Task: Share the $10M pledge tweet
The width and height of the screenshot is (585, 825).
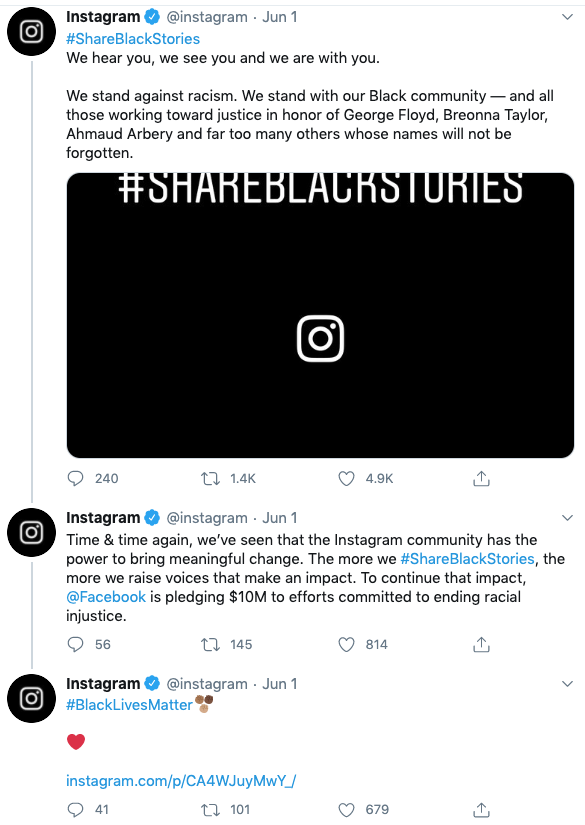Action: point(481,644)
